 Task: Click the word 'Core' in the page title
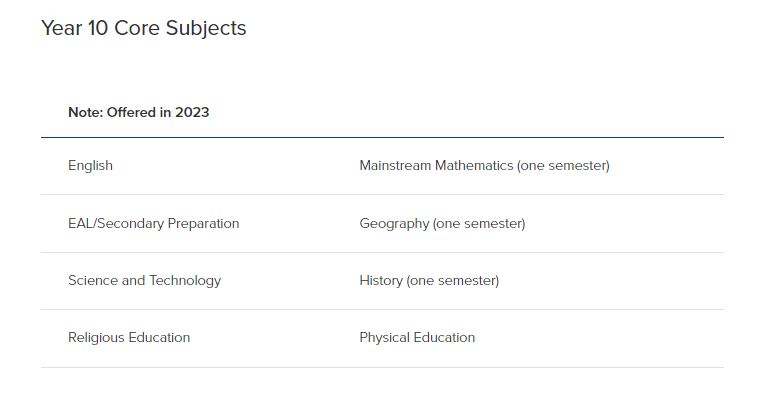tap(137, 28)
